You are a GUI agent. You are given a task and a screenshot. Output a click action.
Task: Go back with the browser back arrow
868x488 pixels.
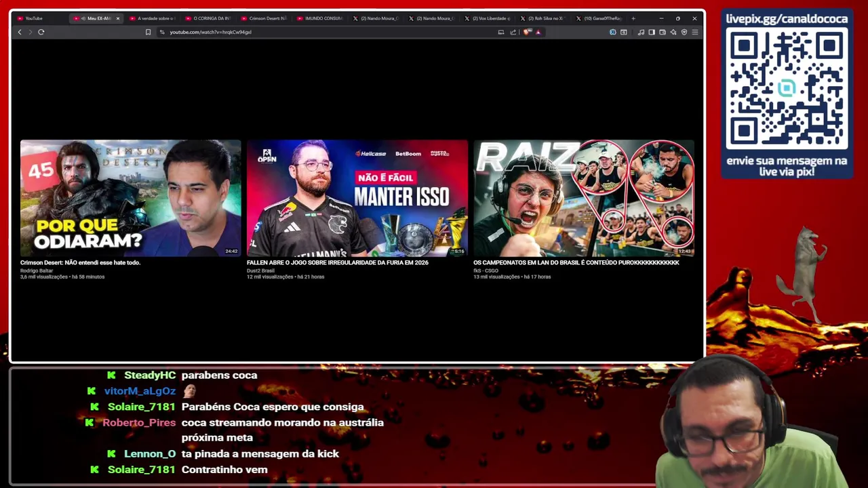click(20, 32)
